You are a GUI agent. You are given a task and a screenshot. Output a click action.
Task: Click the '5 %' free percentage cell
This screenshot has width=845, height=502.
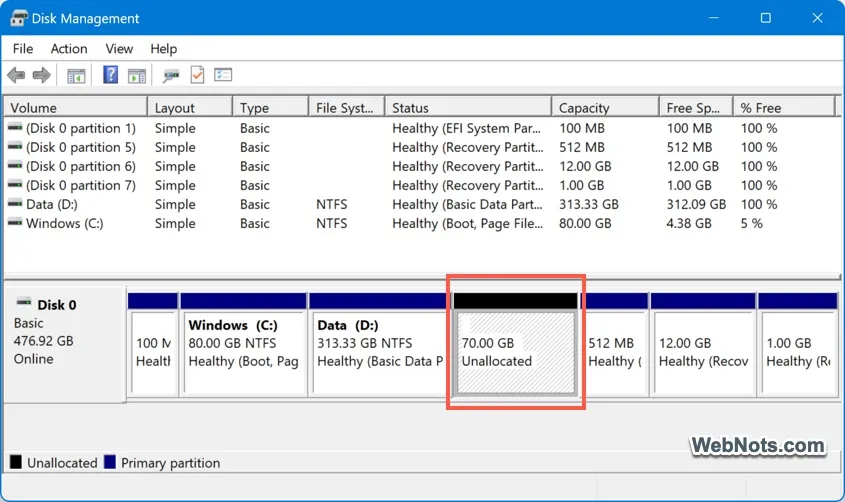coord(751,223)
